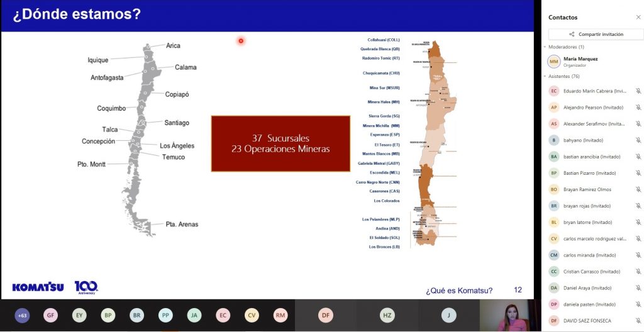Click the presenter webcam video thumbnail
This screenshot has width=644, height=332.
pos(510,316)
